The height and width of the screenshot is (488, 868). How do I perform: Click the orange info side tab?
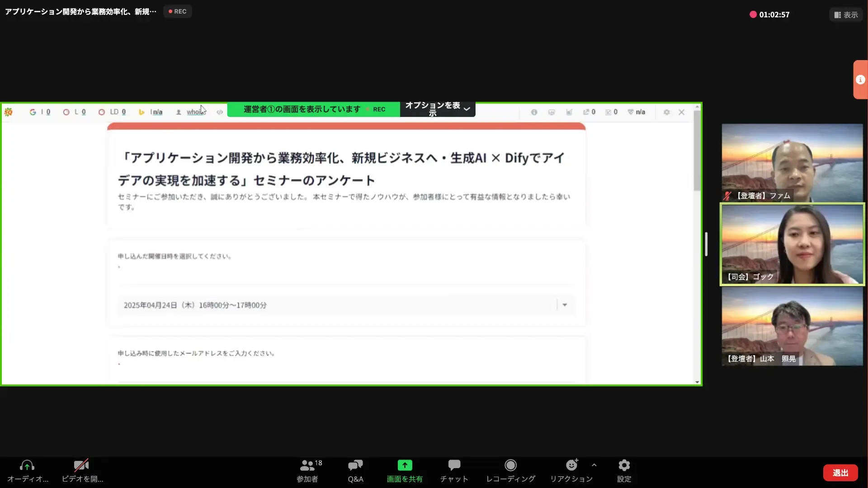tap(860, 80)
